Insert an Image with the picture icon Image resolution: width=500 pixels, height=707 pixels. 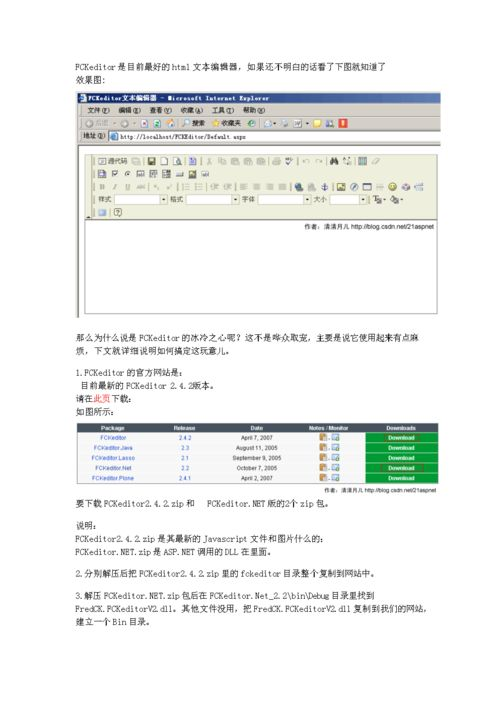point(341,187)
